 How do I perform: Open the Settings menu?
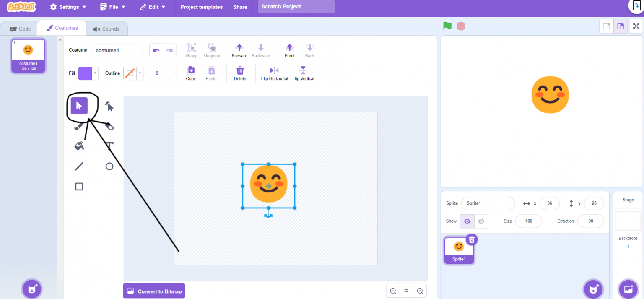[68, 7]
